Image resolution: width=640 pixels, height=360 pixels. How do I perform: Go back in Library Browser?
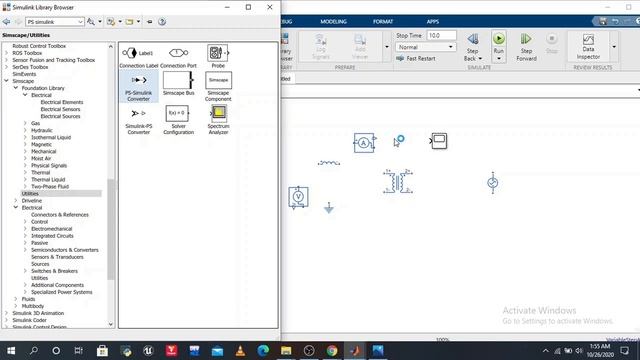coord(7,22)
